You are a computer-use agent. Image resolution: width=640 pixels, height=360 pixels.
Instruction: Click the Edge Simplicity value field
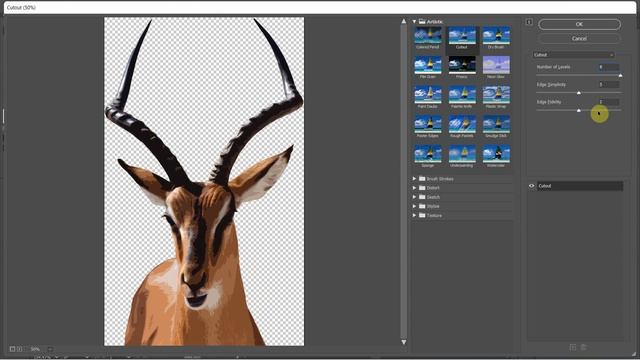pos(608,84)
